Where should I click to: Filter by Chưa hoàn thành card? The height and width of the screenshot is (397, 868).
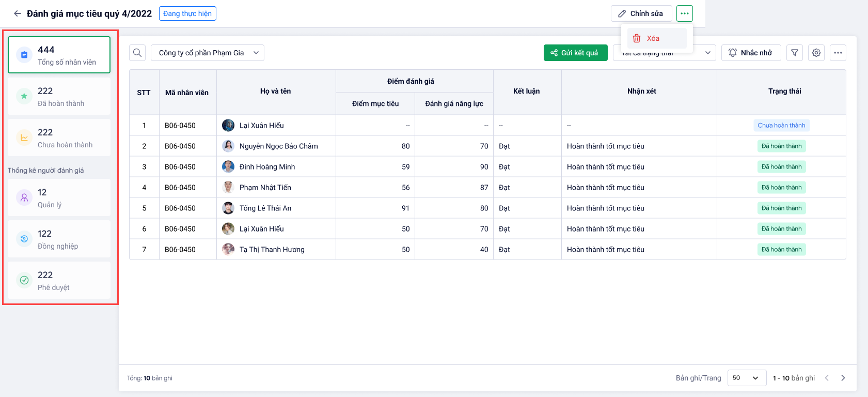(59, 138)
